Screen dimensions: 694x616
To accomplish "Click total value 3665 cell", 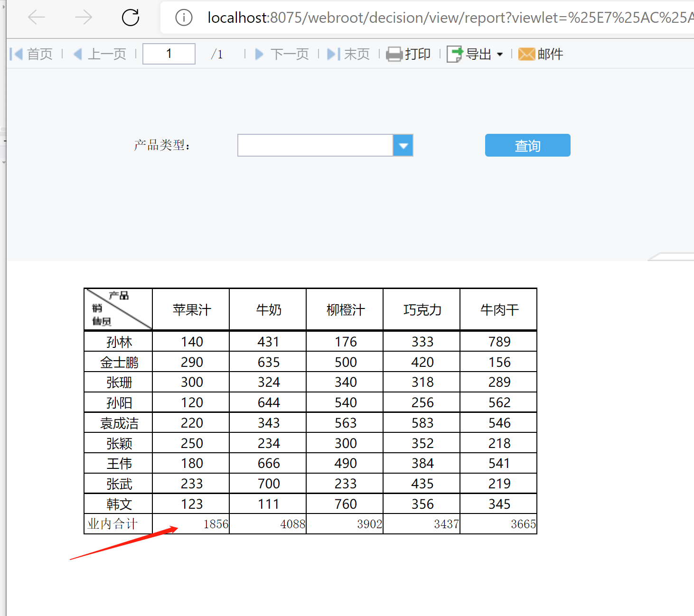I will [498, 524].
